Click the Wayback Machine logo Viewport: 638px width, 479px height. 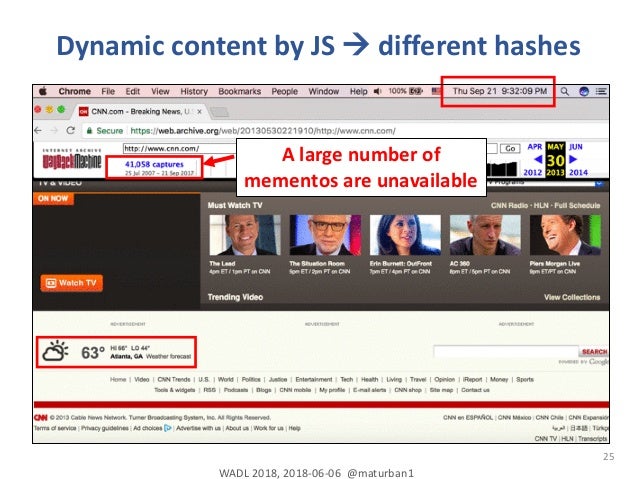click(x=72, y=160)
